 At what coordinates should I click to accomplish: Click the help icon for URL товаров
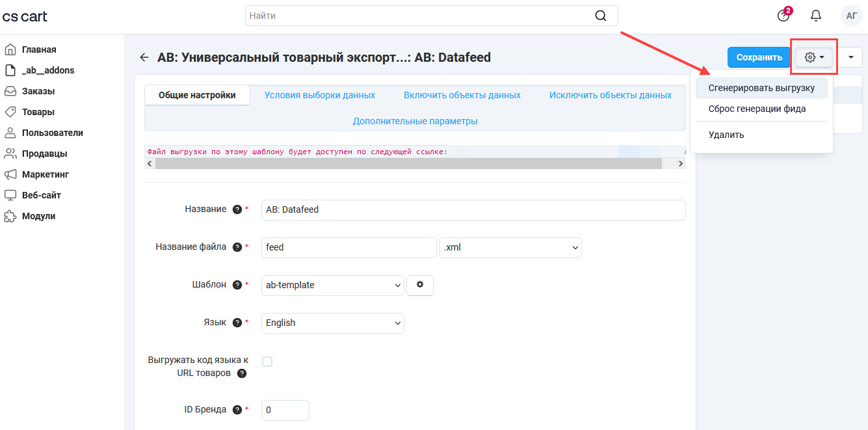click(x=242, y=373)
